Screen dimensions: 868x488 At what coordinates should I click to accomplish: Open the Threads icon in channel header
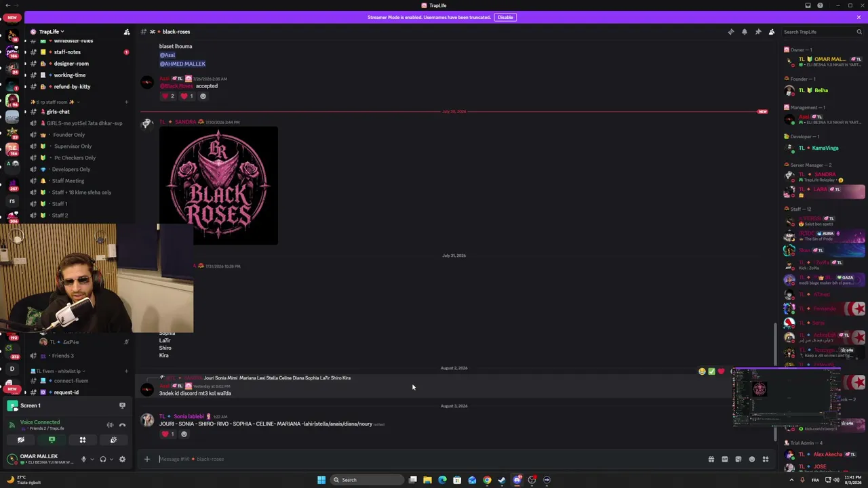(731, 32)
